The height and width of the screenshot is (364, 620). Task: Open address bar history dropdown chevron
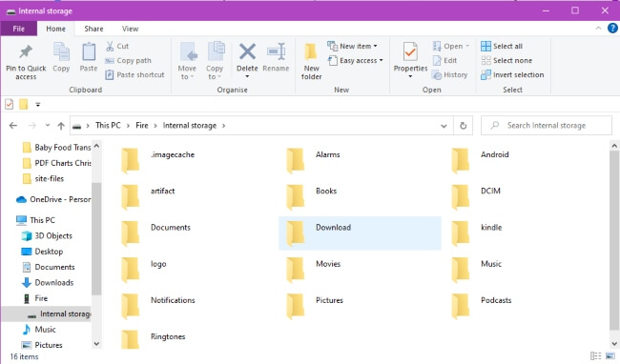[444, 126]
